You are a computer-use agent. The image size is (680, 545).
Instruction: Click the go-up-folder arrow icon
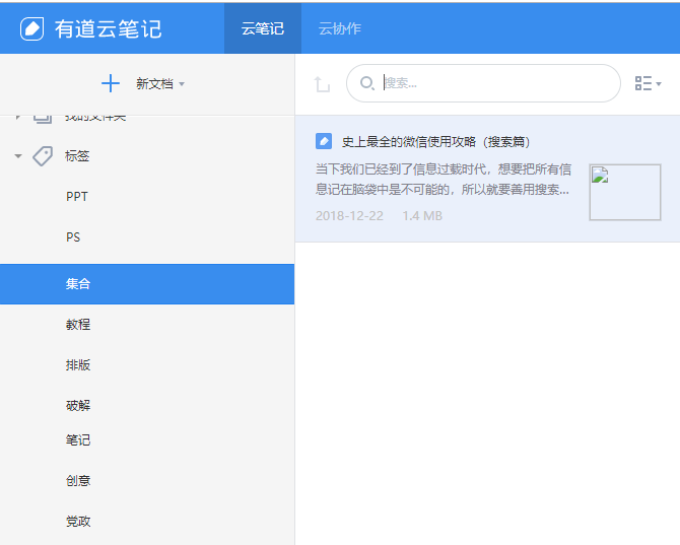click(322, 84)
